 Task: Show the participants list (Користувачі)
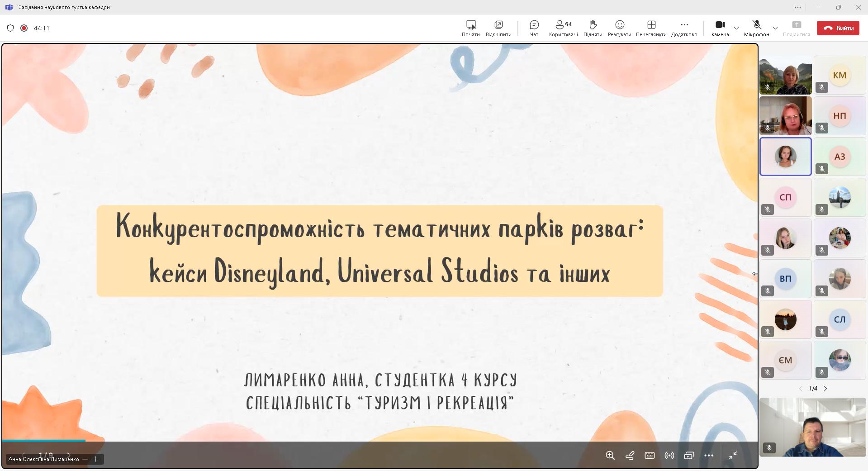tap(563, 28)
